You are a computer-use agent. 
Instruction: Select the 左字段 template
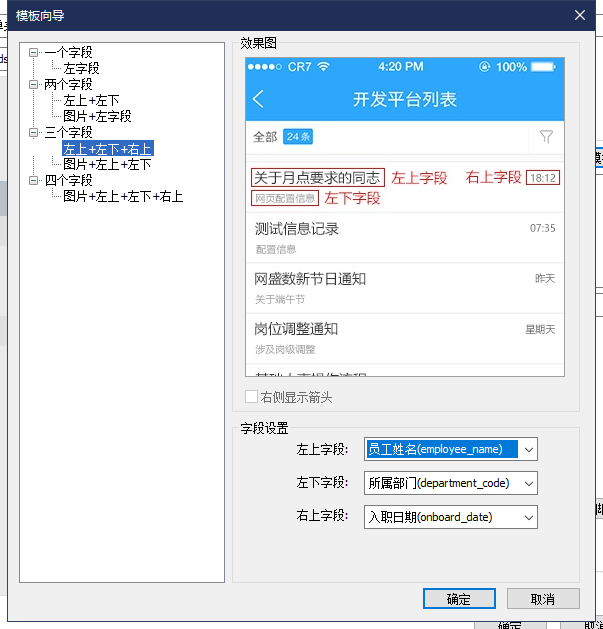point(81,68)
